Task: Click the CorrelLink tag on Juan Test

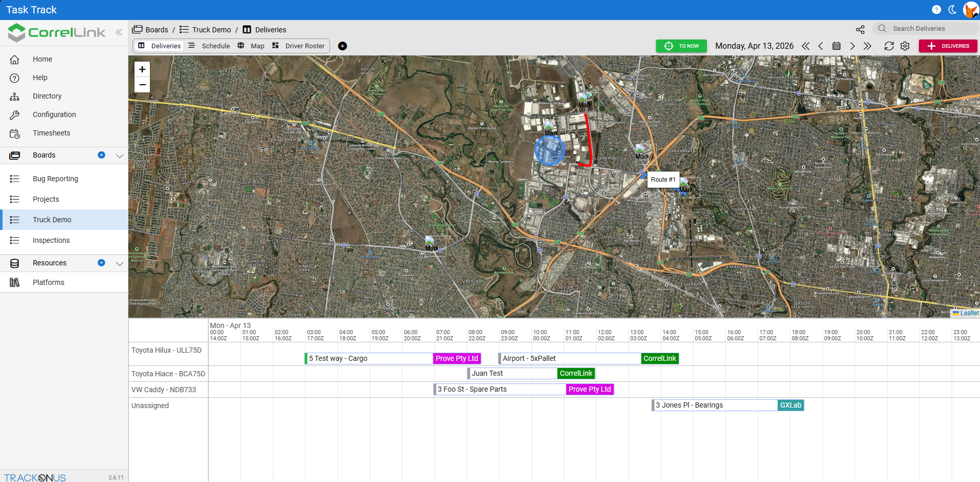Action: pyautogui.click(x=576, y=373)
